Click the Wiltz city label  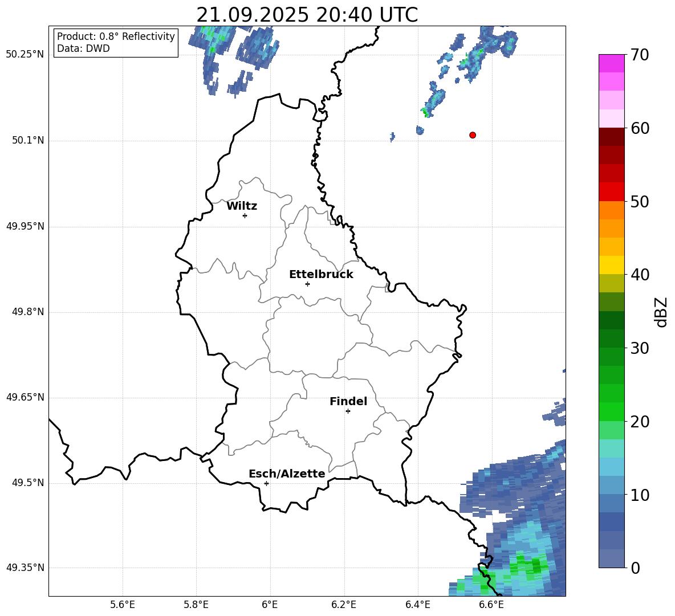coord(242,206)
